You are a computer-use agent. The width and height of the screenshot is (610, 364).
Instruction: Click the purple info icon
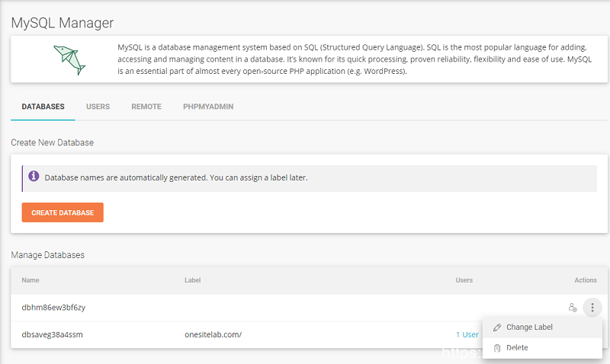(34, 177)
